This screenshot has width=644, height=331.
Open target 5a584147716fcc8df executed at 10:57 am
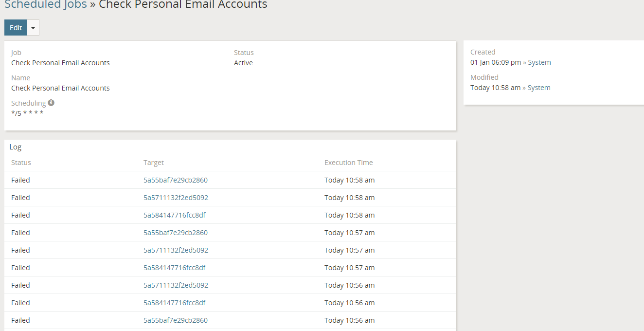(174, 268)
